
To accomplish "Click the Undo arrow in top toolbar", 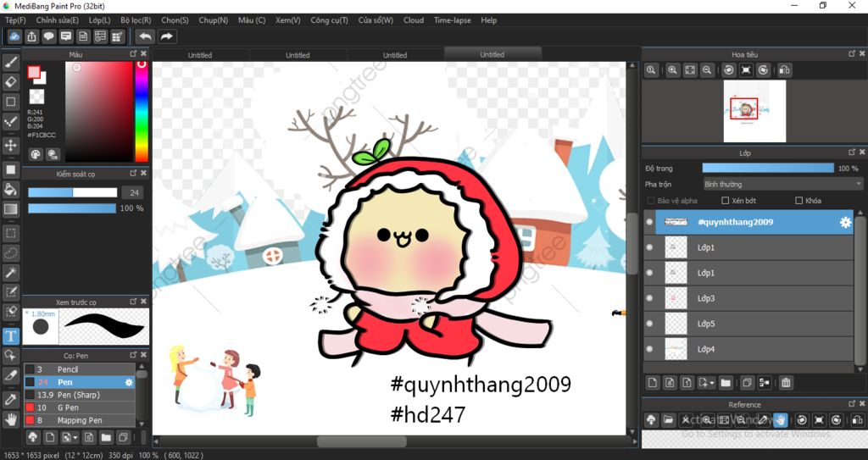I will pos(145,36).
